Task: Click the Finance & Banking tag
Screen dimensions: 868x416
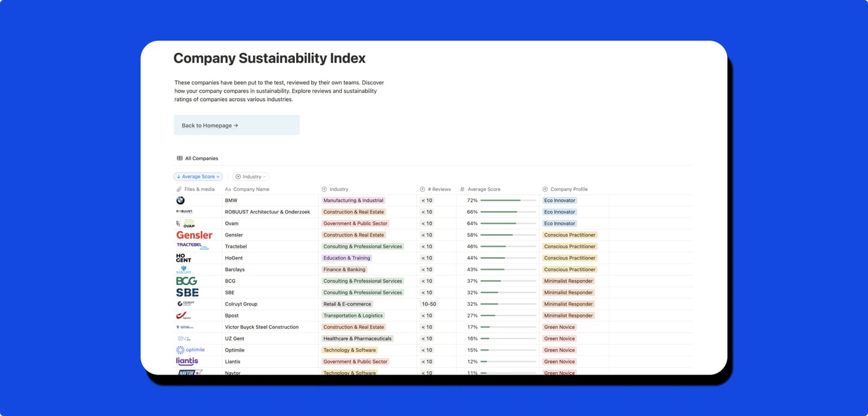Action: point(344,269)
